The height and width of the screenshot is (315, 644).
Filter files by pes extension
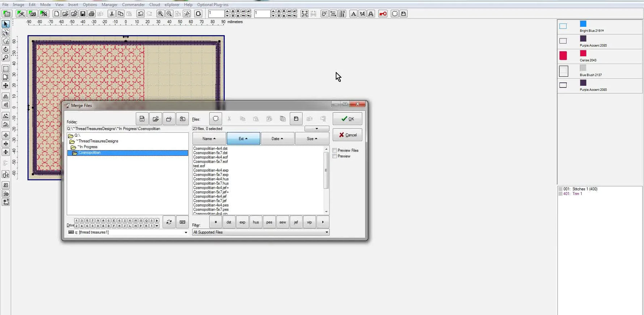(269, 222)
